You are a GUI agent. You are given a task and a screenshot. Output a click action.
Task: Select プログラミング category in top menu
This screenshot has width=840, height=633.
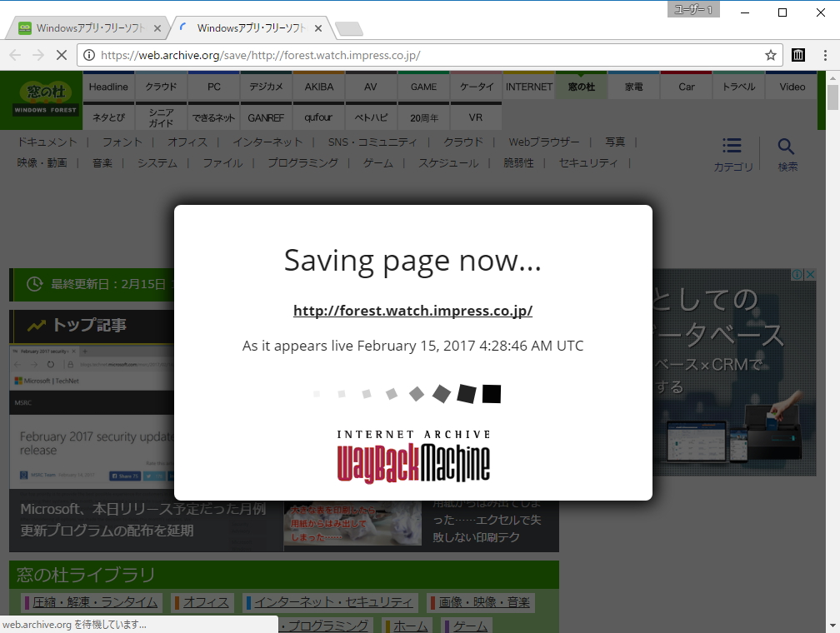click(303, 162)
